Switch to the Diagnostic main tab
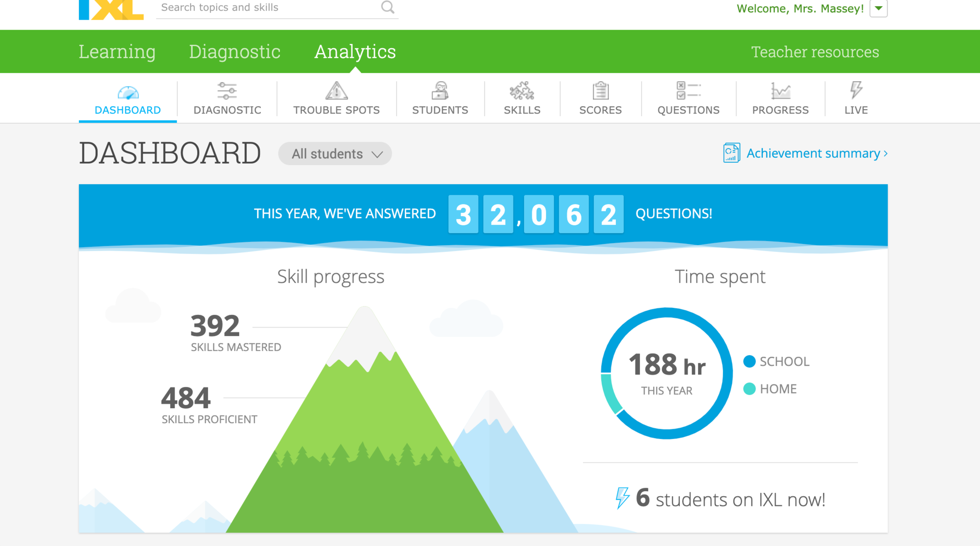The image size is (980, 546). click(x=234, y=52)
